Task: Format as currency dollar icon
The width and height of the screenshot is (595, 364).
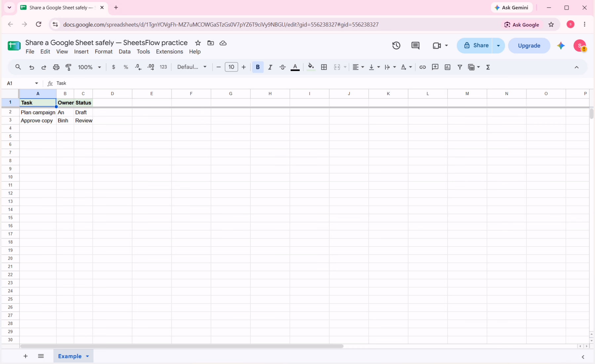Action: [113, 67]
